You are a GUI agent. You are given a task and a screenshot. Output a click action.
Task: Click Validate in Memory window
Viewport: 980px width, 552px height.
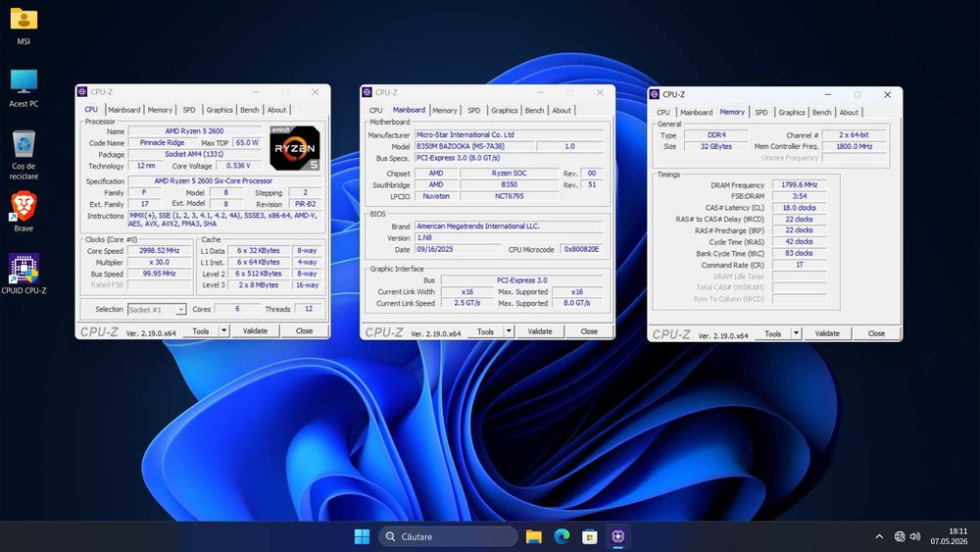(x=827, y=333)
